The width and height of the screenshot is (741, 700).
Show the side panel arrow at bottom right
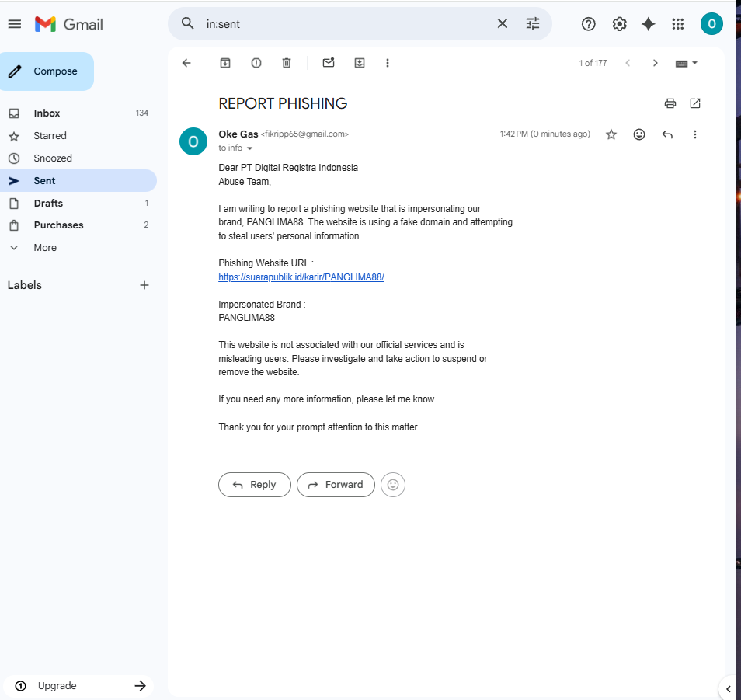729,688
